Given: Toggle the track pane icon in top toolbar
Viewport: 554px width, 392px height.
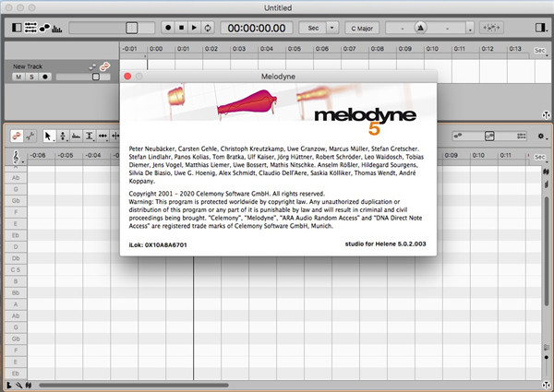Looking at the screenshot, I should 17,28.
